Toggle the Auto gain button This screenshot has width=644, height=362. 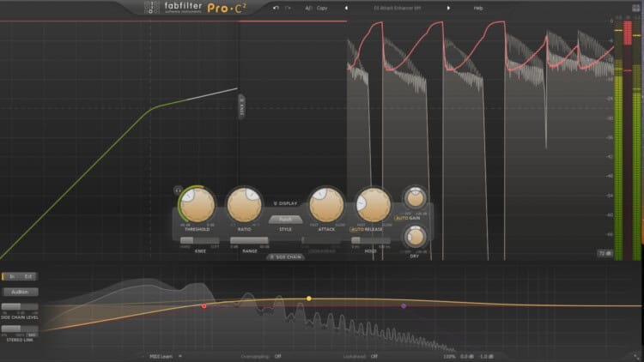[x=401, y=218]
